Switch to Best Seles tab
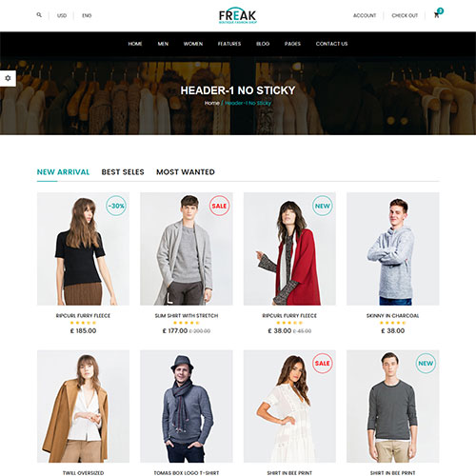476x476 pixels. [x=123, y=172]
